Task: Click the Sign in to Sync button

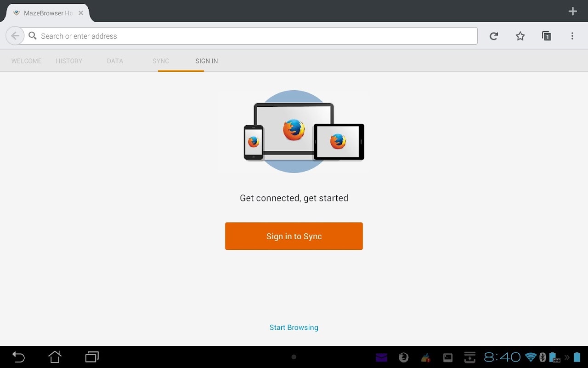Action: pyautogui.click(x=294, y=236)
